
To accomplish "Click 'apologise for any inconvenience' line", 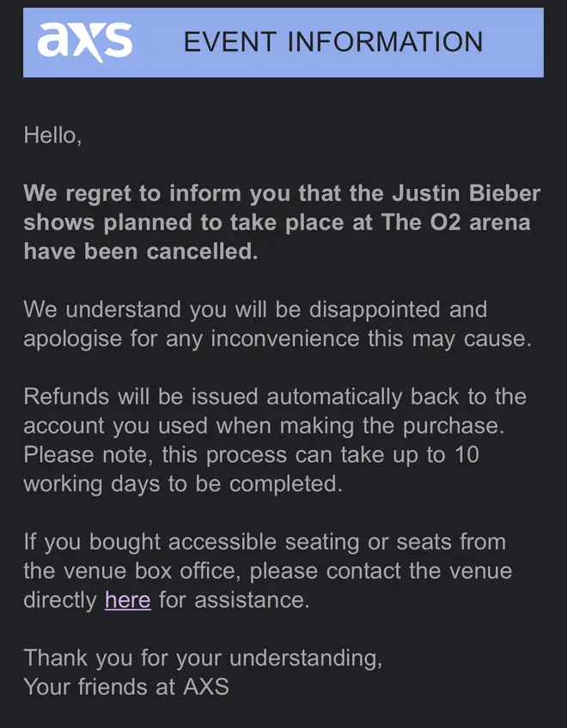I will coord(277,338).
